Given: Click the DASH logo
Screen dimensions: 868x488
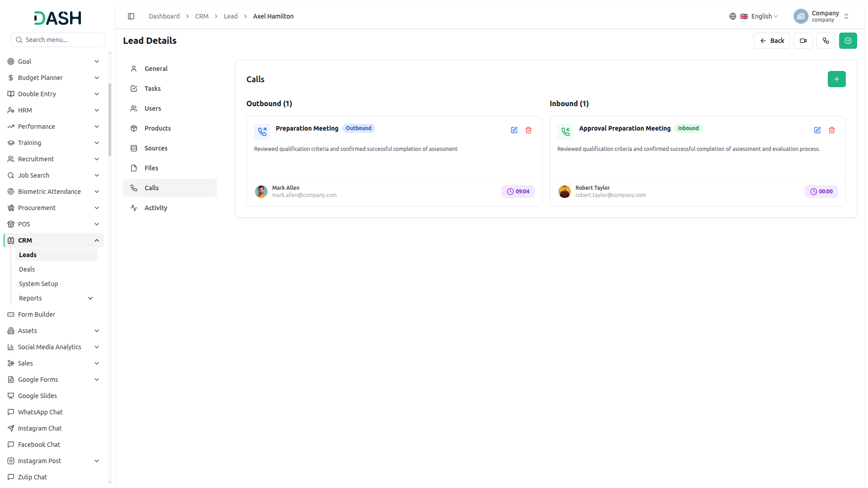Looking at the screenshot, I should coord(58,18).
